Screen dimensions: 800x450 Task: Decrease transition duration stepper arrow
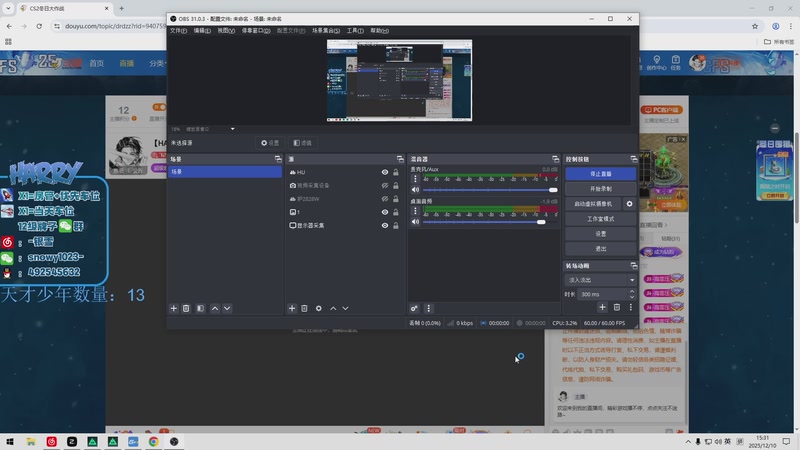pos(632,297)
